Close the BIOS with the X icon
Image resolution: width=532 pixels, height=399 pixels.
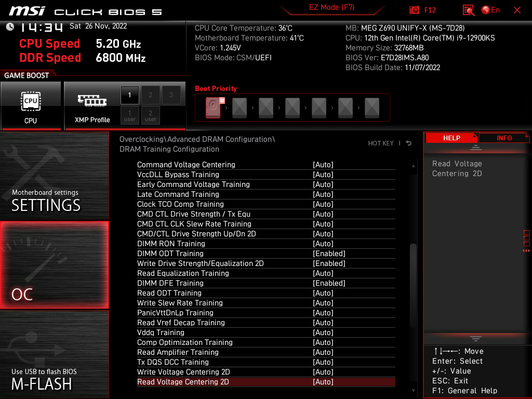pyautogui.click(x=517, y=10)
